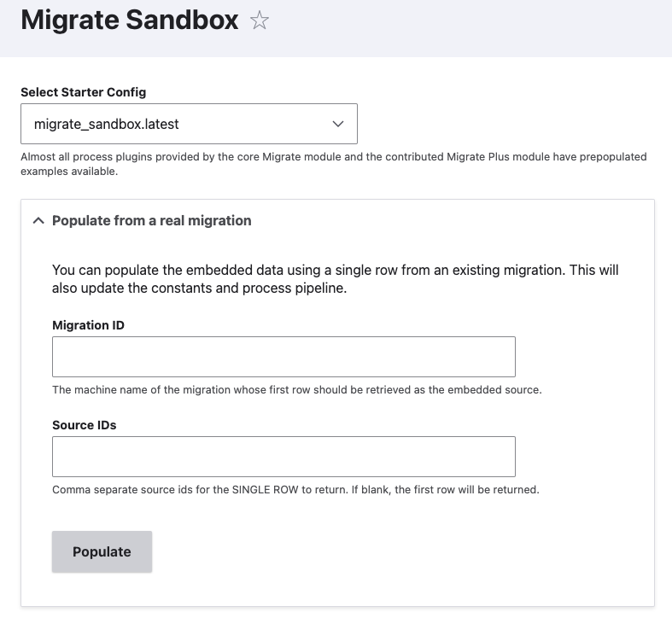
Task: Click the paragraph about populating embedded data
Action: tap(335, 279)
